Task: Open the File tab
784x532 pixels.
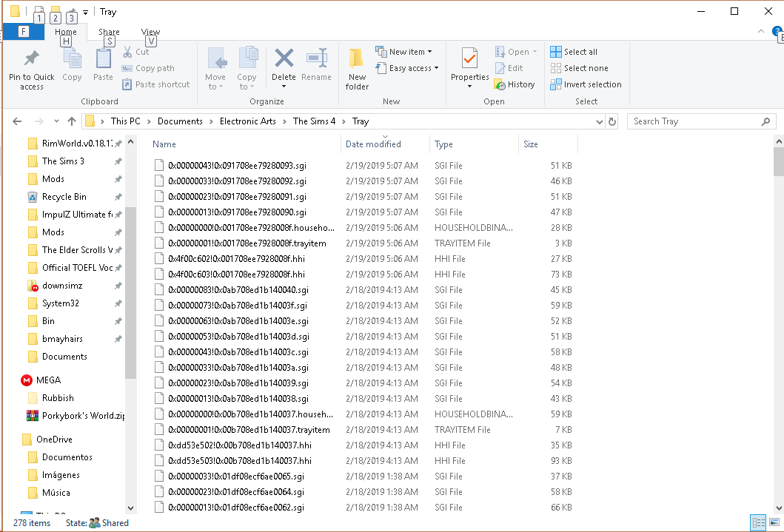Action: tap(23, 32)
